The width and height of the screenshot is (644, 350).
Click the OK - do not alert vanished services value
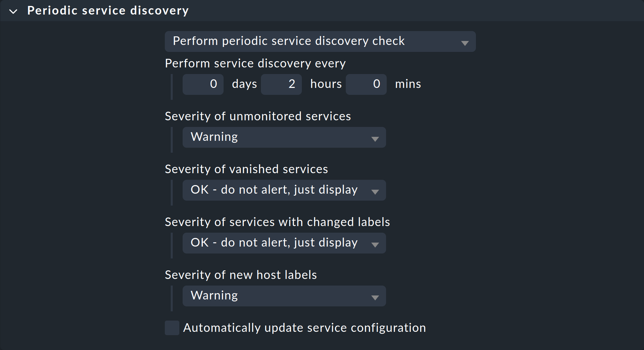click(273, 190)
